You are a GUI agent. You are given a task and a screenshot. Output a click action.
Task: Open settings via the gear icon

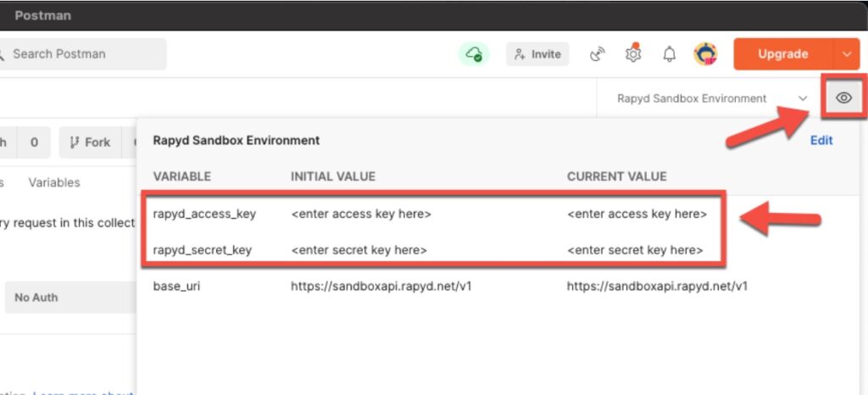pyautogui.click(x=633, y=54)
